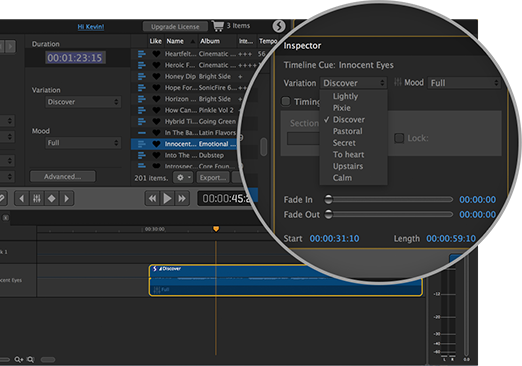Toggle Like heart for Honey Dip

coord(156,76)
